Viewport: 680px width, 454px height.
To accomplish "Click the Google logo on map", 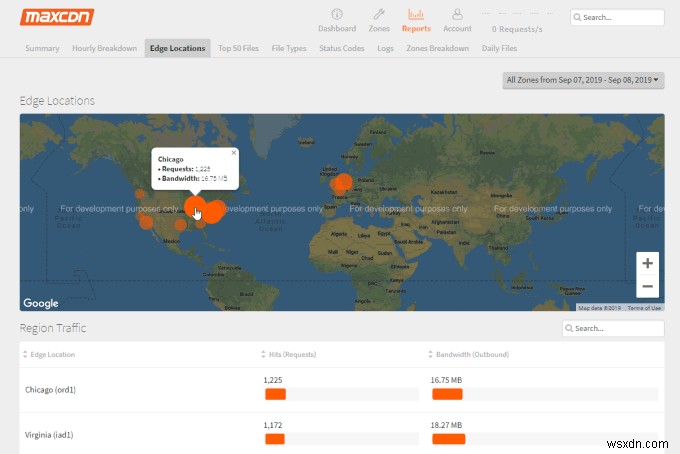I will pyautogui.click(x=41, y=303).
